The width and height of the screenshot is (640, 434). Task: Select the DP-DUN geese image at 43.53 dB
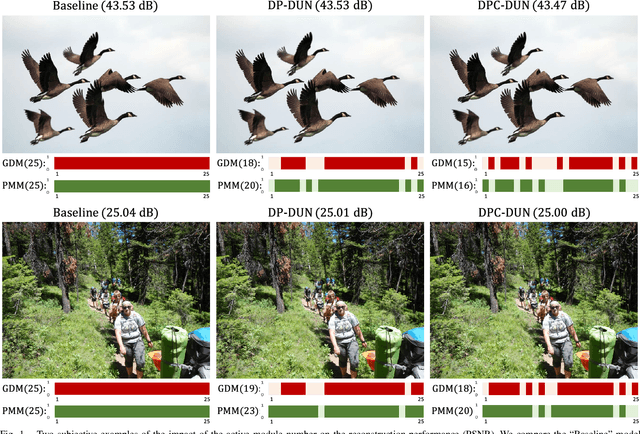pos(320,85)
